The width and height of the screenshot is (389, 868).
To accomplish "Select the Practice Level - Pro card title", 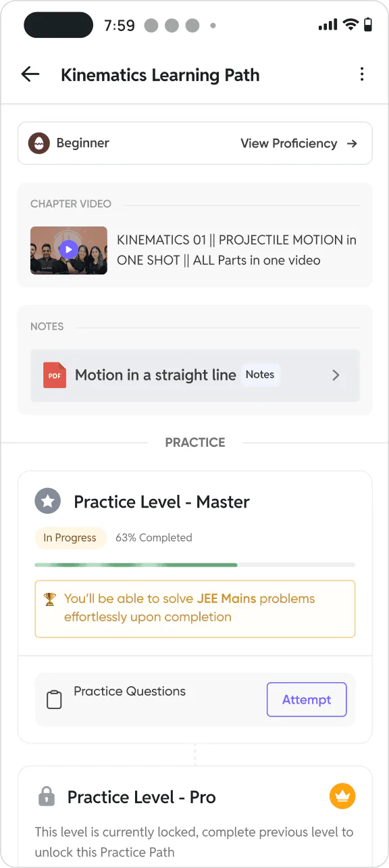I will point(142,797).
